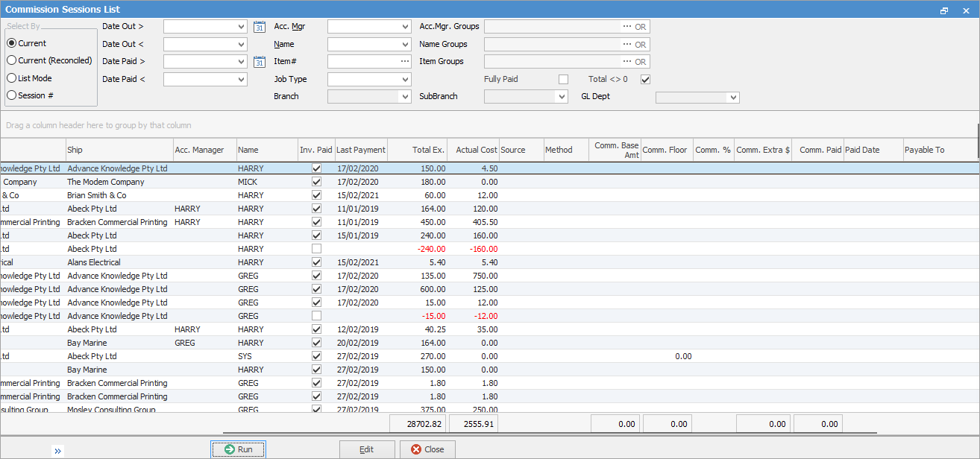
Task: Open Item Groups ellipsis selector
Action: click(627, 62)
